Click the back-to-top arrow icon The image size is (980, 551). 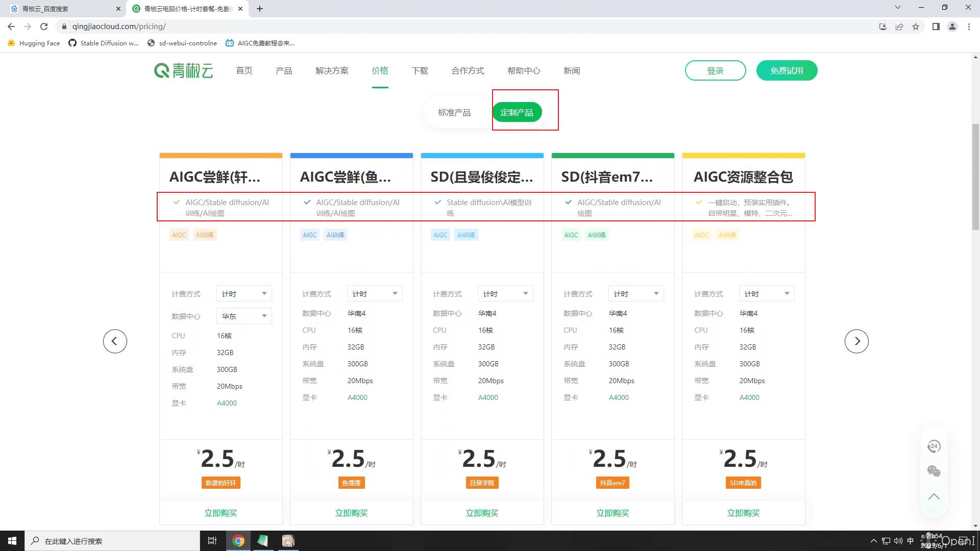pyautogui.click(x=934, y=496)
